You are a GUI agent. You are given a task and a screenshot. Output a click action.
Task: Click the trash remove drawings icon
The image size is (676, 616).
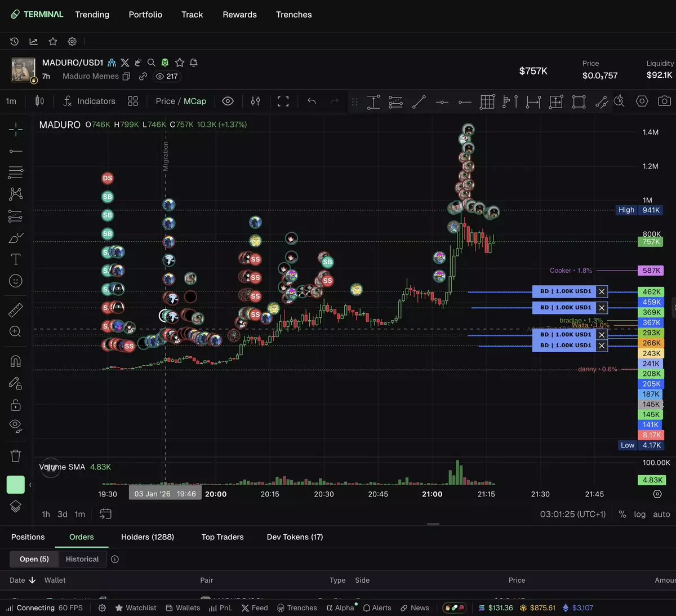16,455
